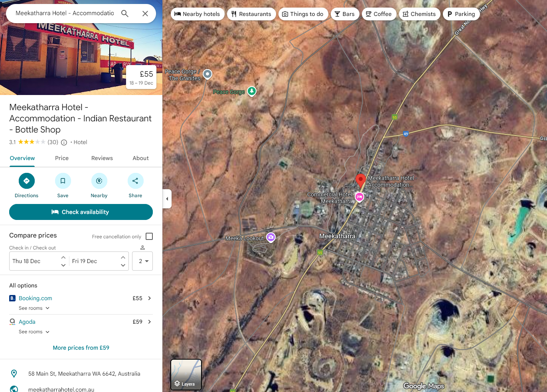
Task: Click the Check availability button
Action: pos(81,212)
